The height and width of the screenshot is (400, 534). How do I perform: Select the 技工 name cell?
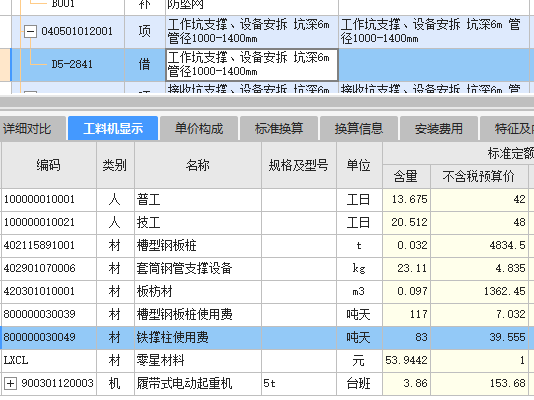[x=198, y=223]
